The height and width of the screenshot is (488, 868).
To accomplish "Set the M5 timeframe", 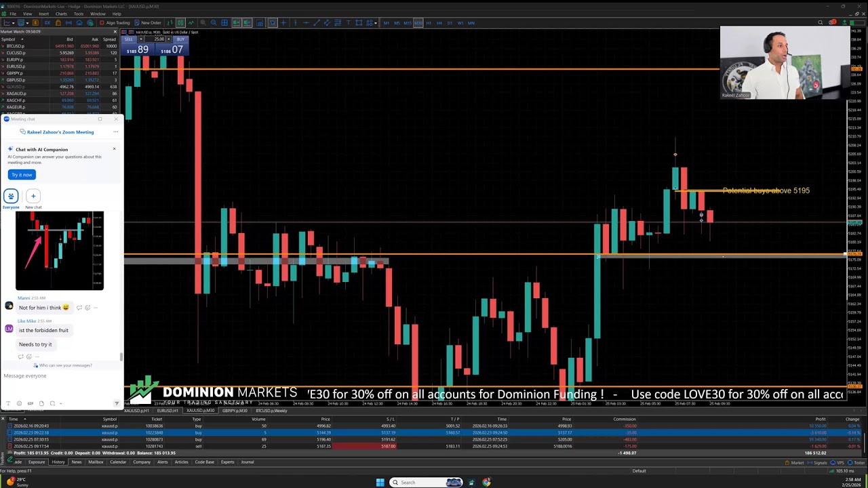I will coord(397,22).
